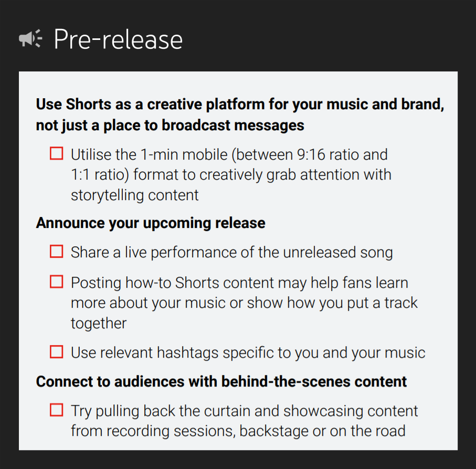
Task: Click the 'Try pulling back the curtain' text line
Action: pos(245,411)
